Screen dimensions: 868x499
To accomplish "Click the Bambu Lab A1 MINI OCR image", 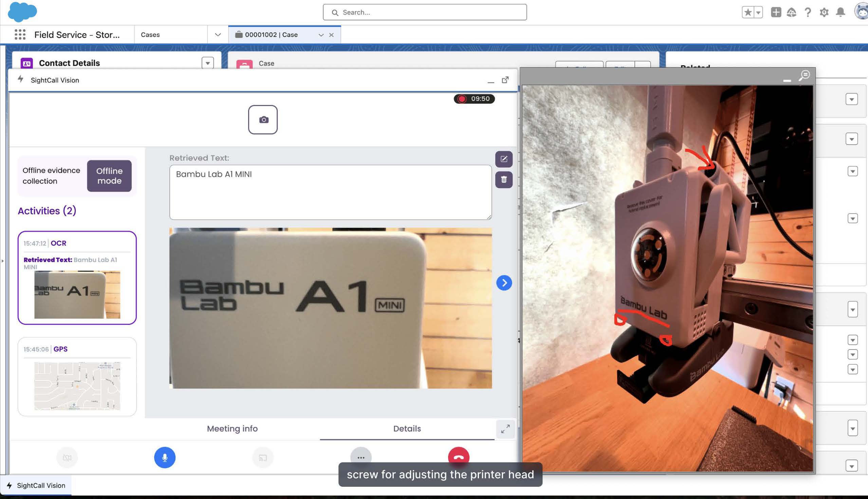I will coord(330,308).
